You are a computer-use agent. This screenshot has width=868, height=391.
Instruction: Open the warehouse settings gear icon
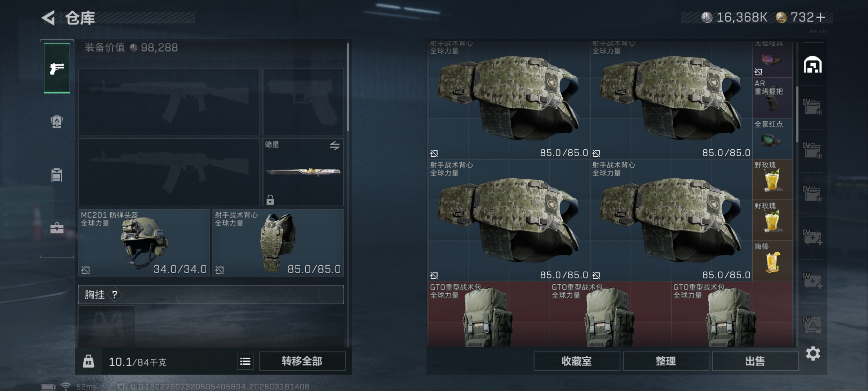point(813,353)
